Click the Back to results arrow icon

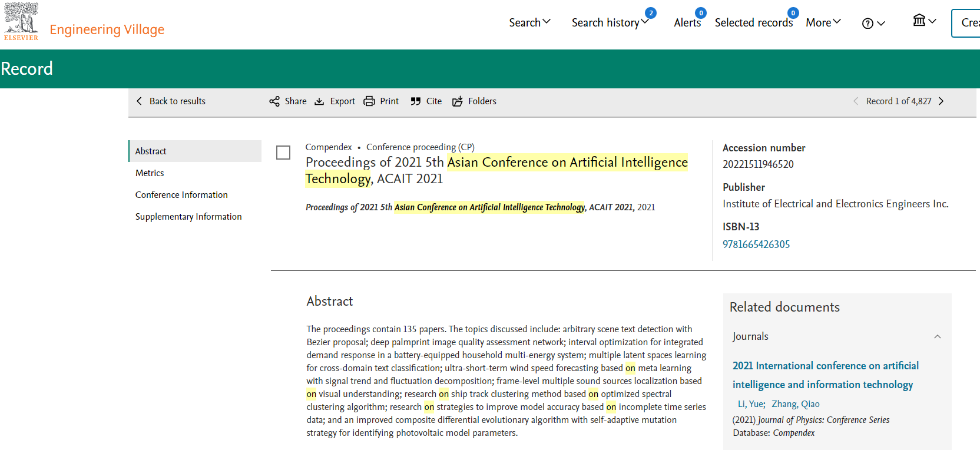(x=139, y=101)
